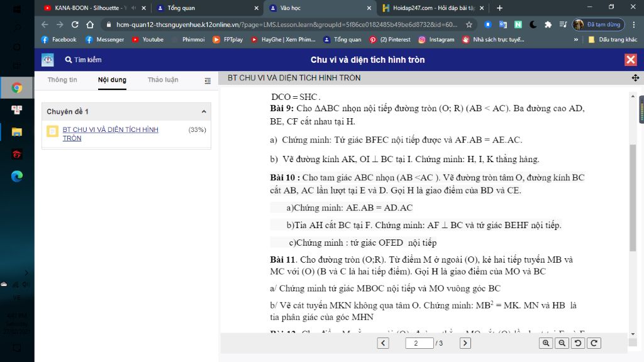
Task: Open the Youtube bookmark
Action: point(148,40)
